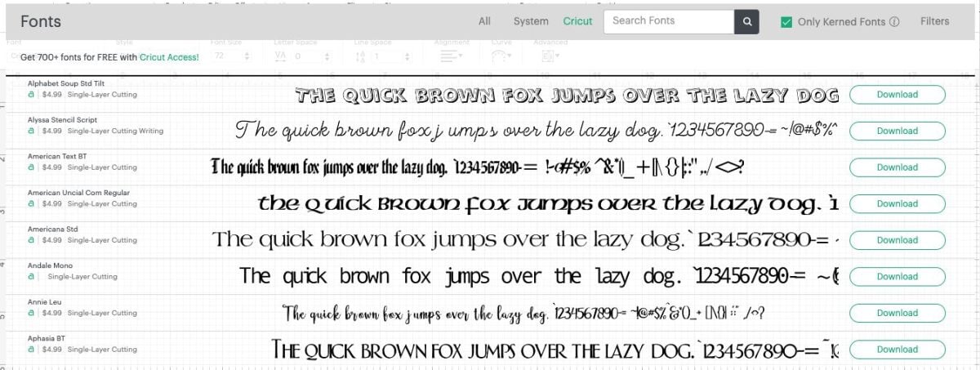Click the Font Size stepper arrows
980x370 pixels.
coord(248,56)
